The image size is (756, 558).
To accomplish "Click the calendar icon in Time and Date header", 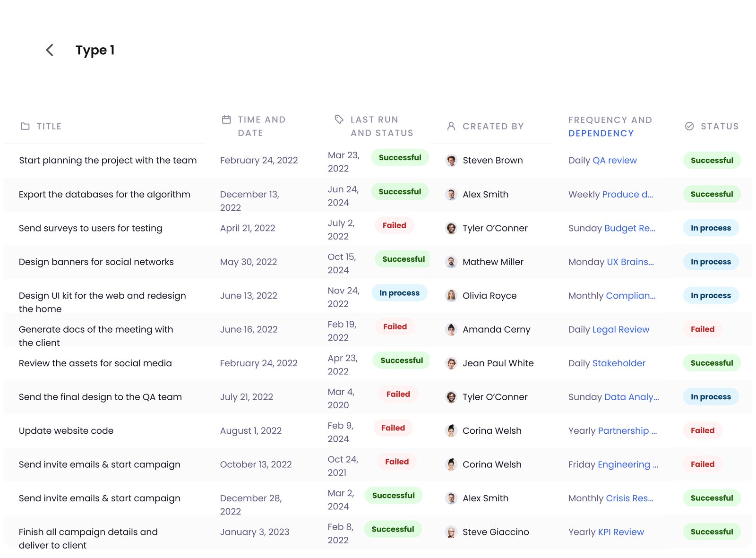I will (226, 120).
